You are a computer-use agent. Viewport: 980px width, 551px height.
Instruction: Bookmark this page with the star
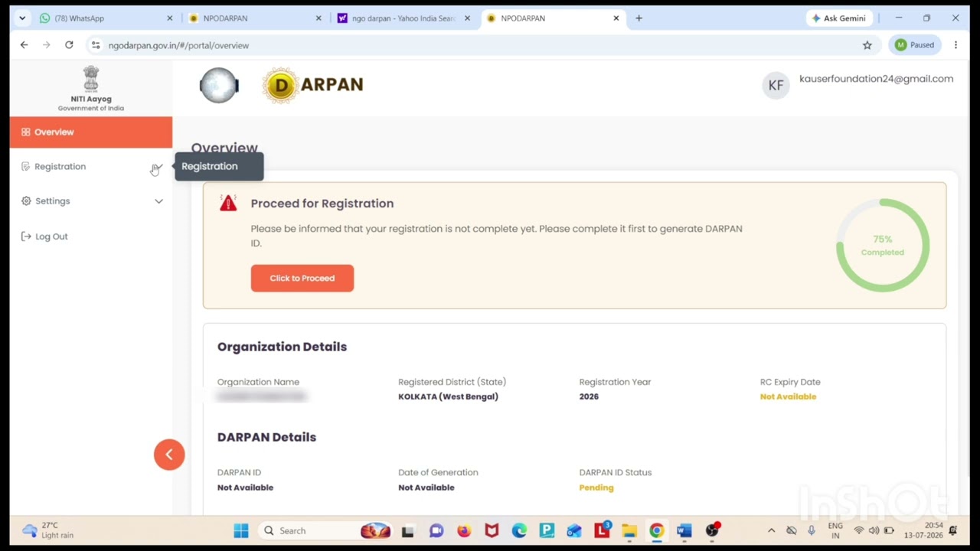(x=867, y=45)
